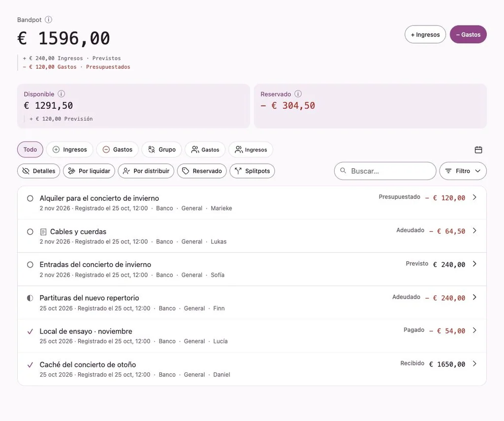Open Partituras del nuevo repertorio title
Viewport: 504px width, 421px height.
click(x=90, y=298)
